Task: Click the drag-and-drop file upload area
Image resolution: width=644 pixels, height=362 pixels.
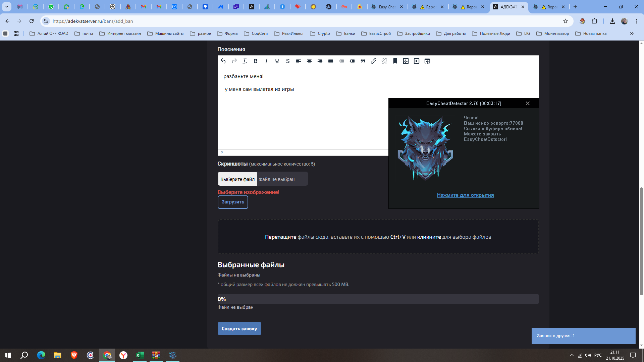Action: click(378, 237)
